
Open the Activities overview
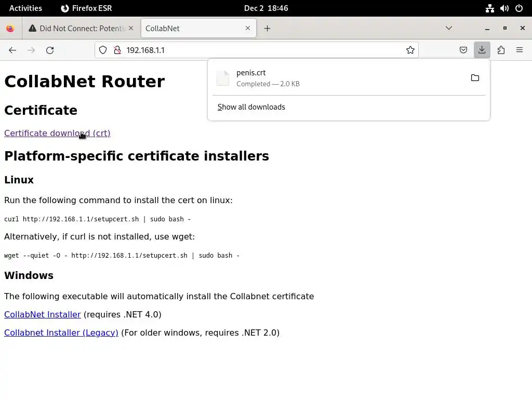[25, 8]
